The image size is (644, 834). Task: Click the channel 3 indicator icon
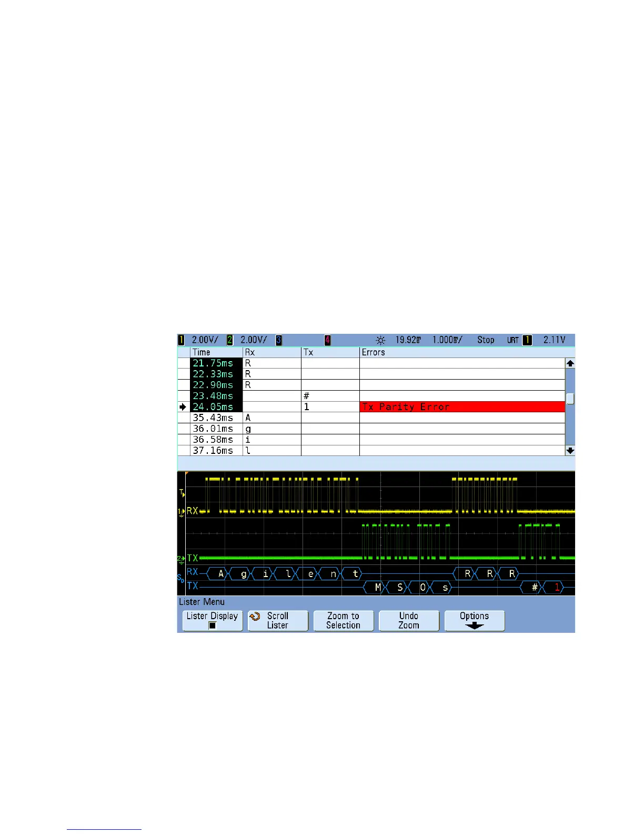tap(279, 340)
